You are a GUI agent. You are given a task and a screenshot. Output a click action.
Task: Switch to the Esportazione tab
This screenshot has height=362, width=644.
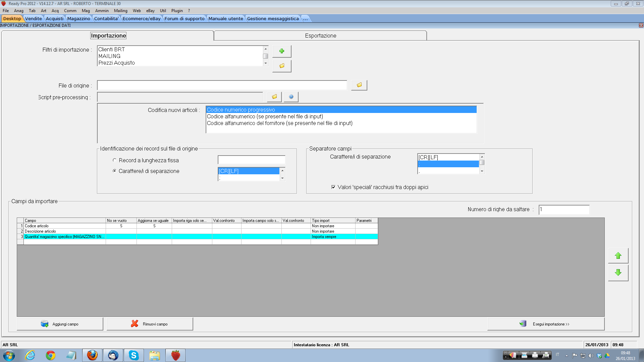(320, 36)
